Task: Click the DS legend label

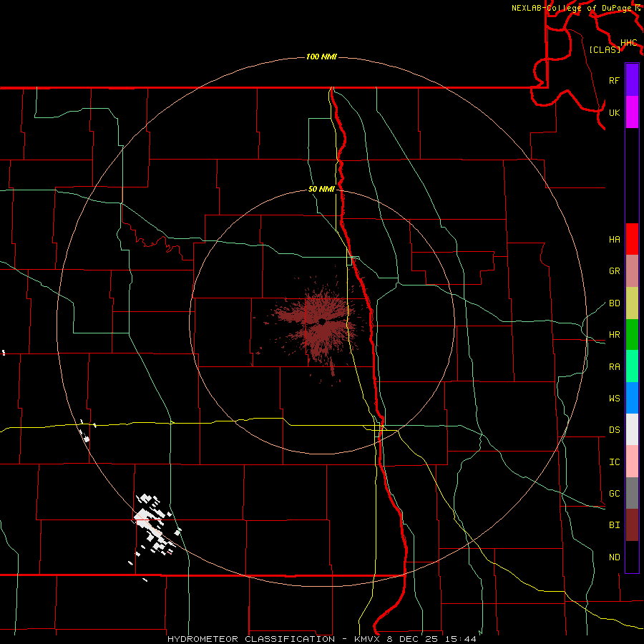Action: 614,430
